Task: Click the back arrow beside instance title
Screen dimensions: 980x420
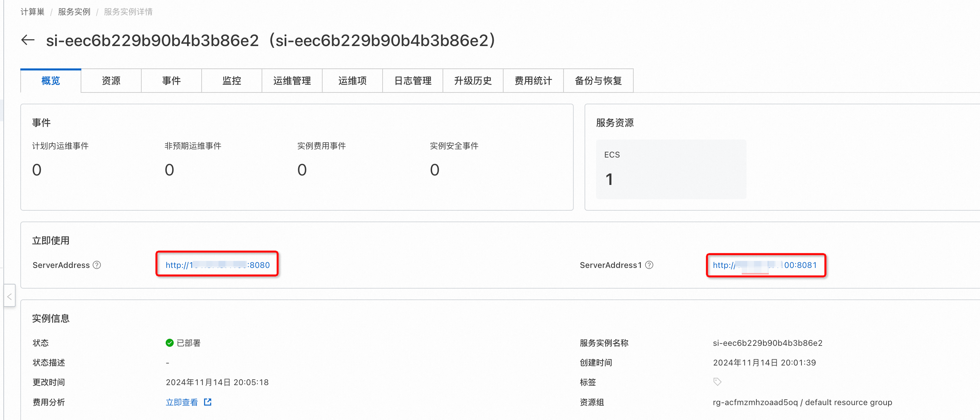Action: (x=28, y=40)
